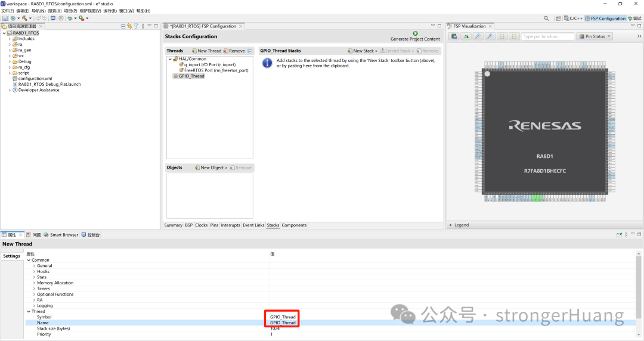Screen dimensions: 644x341
Task: Click New Stack button
Action: pyautogui.click(x=363, y=51)
